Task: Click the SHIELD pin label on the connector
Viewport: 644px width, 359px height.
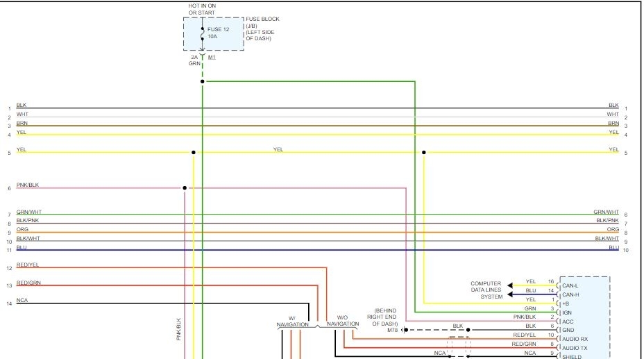Action: point(572,356)
